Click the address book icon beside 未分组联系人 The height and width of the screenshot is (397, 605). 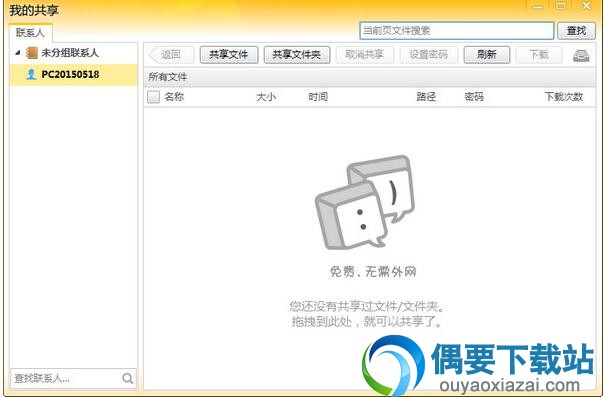[x=32, y=53]
